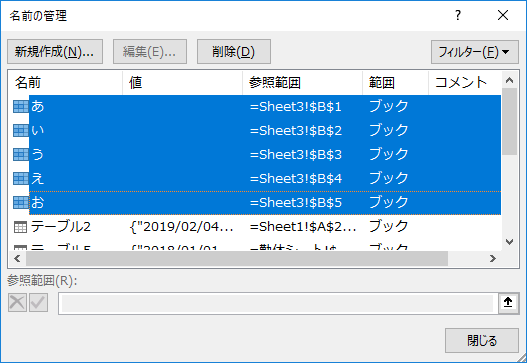This screenshot has width=527, height=363.
Task: Sort by the コメント column header
Action: (465, 83)
